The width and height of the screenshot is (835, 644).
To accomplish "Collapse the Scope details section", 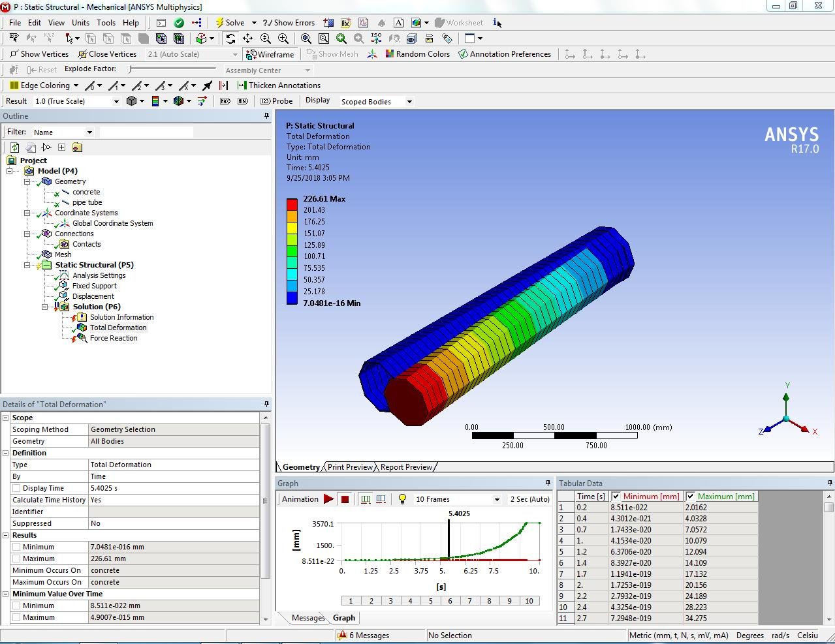I will point(6,418).
